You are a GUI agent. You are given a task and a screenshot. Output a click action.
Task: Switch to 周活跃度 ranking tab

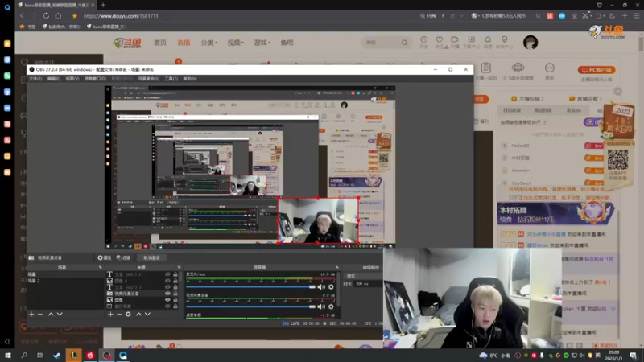pos(543,110)
